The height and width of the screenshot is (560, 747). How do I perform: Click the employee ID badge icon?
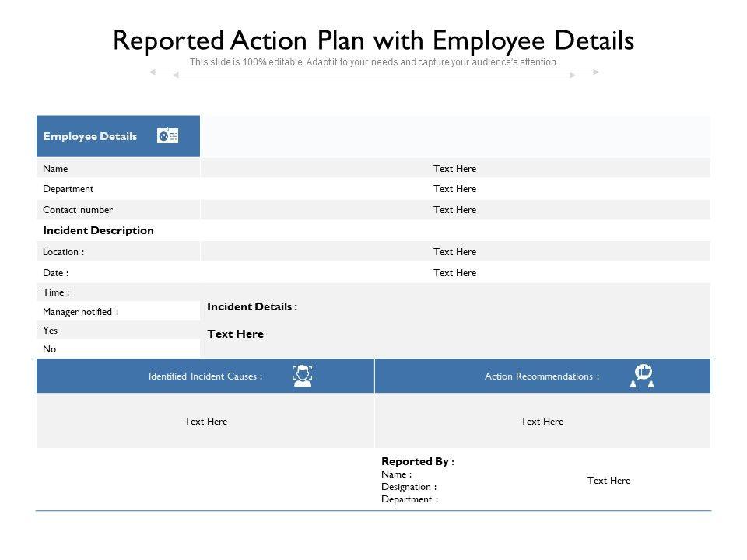167,136
